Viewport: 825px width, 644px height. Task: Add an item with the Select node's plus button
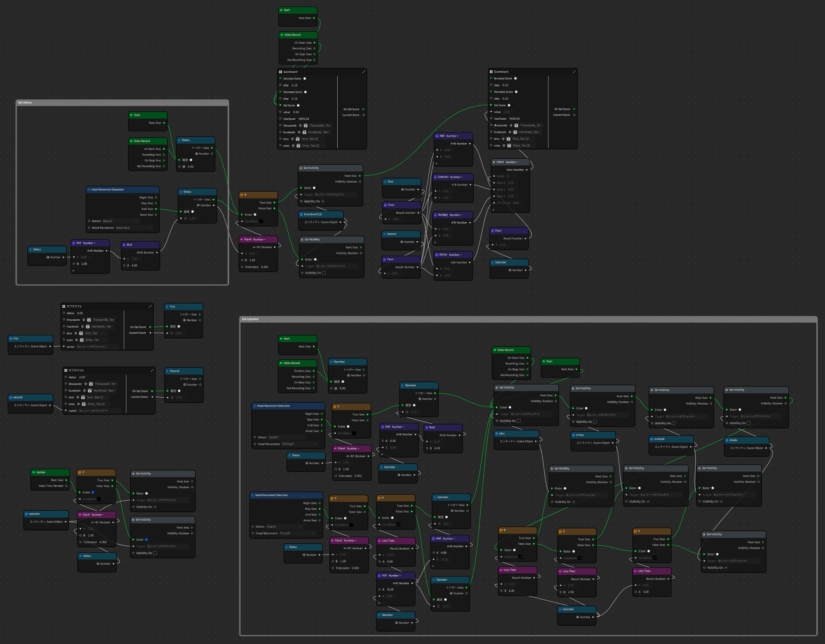(x=493, y=210)
